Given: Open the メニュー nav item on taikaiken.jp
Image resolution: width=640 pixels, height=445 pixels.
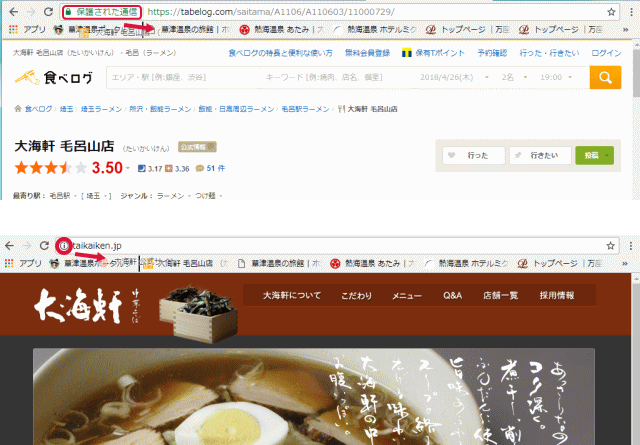Looking at the screenshot, I should (407, 295).
